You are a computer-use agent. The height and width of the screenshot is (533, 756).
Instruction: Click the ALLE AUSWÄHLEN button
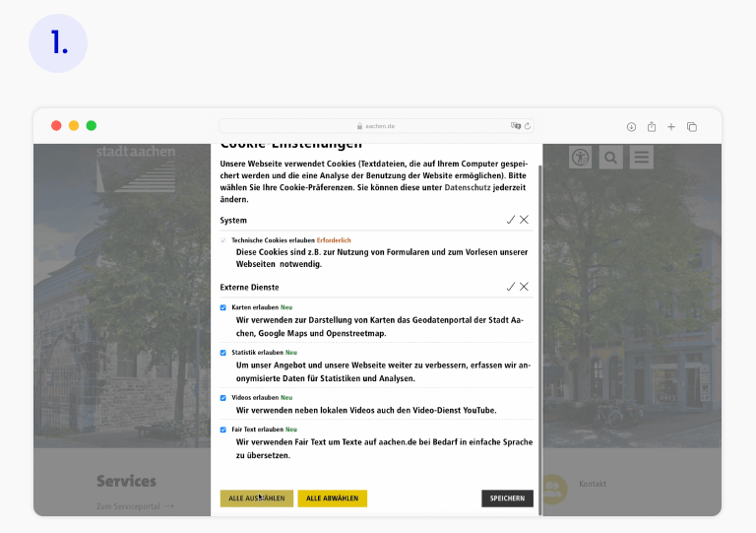point(257,499)
